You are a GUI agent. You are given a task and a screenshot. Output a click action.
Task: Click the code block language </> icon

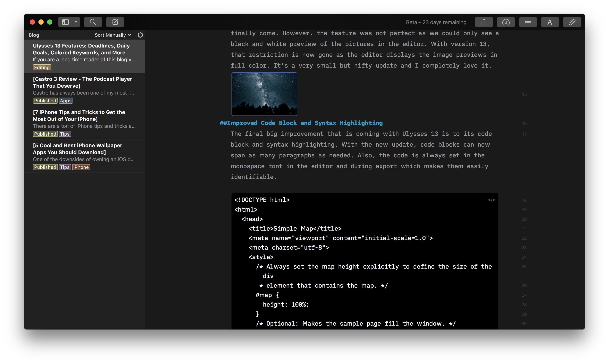pos(491,200)
